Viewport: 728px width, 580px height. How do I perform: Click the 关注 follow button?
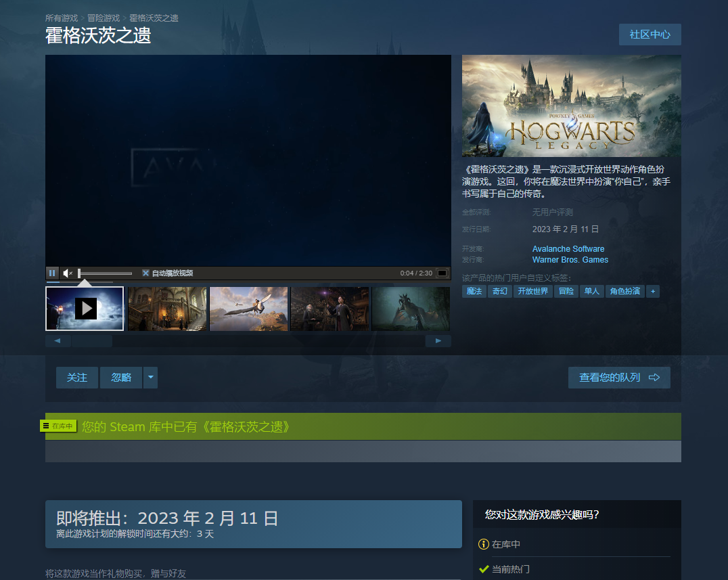tap(77, 378)
